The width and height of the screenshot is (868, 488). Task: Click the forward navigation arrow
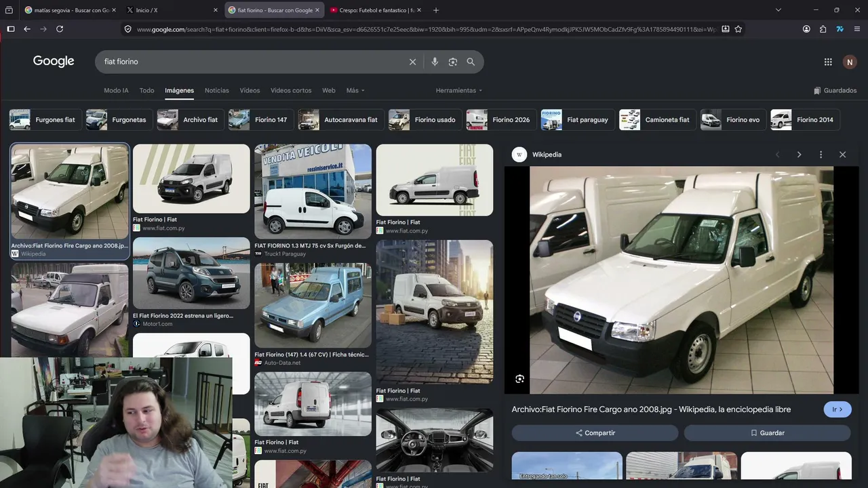[x=43, y=29]
